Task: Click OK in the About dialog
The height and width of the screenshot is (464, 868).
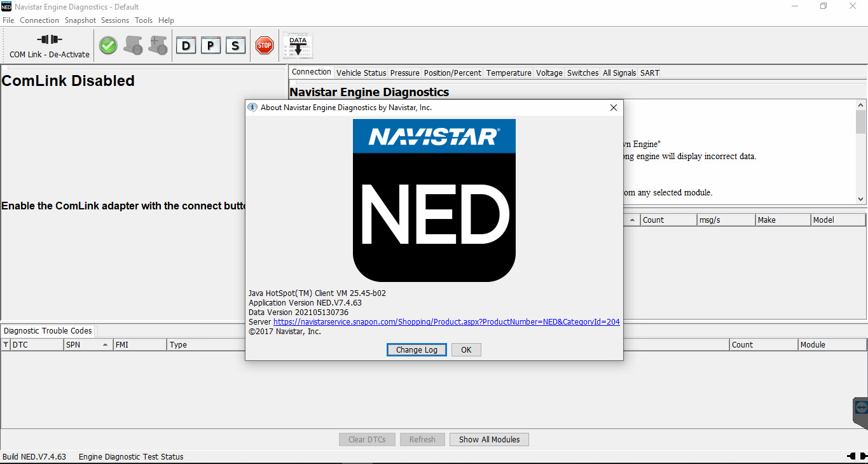Action: click(x=466, y=349)
